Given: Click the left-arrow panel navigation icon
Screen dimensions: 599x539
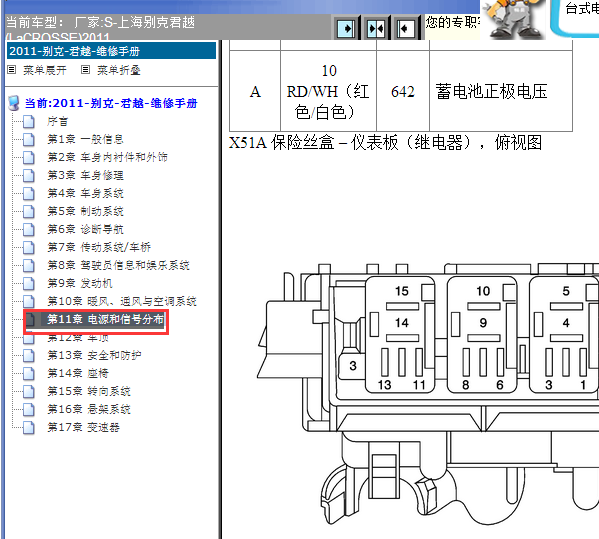Looking at the screenshot, I should tap(405, 28).
